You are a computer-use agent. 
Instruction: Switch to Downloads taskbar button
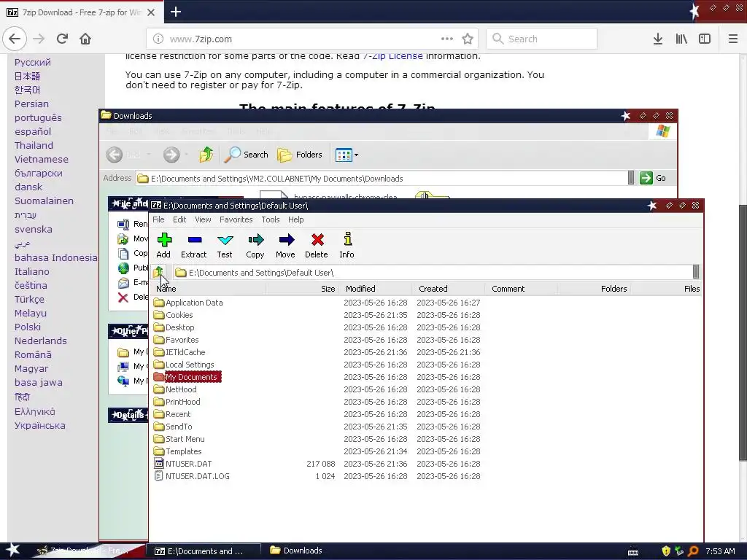[296, 551]
